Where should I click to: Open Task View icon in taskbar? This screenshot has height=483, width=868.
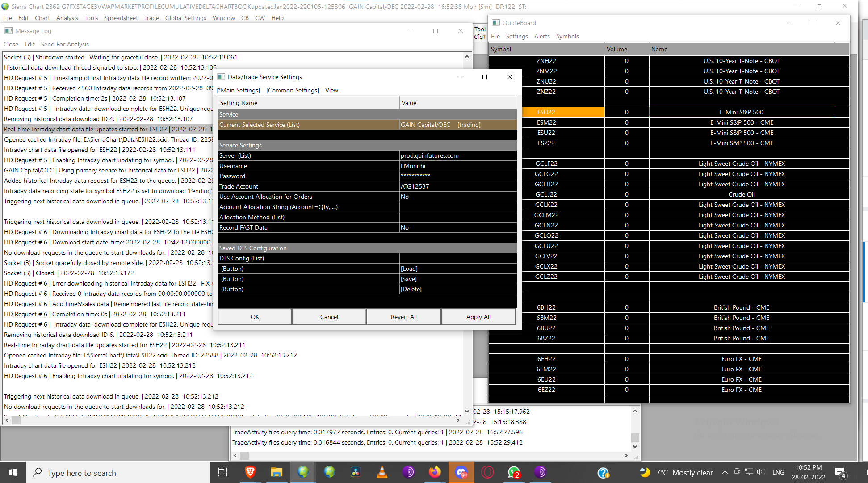coord(222,472)
